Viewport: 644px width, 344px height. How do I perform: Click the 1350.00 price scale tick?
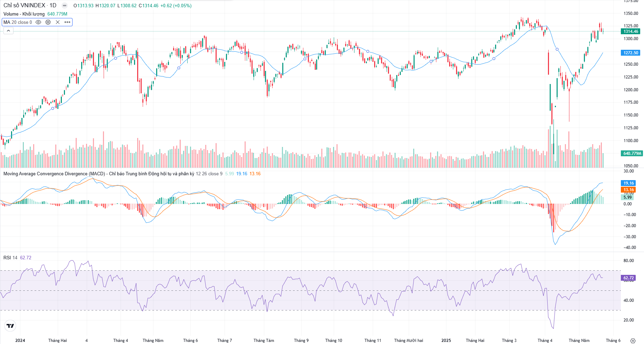coord(631,13)
